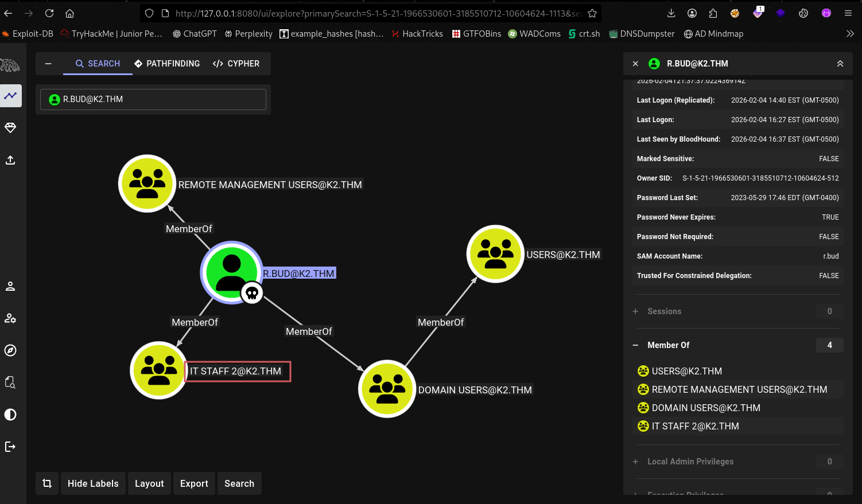The height and width of the screenshot is (504, 862).
Task: Collapse the search panel with minus button
Action: [48, 64]
